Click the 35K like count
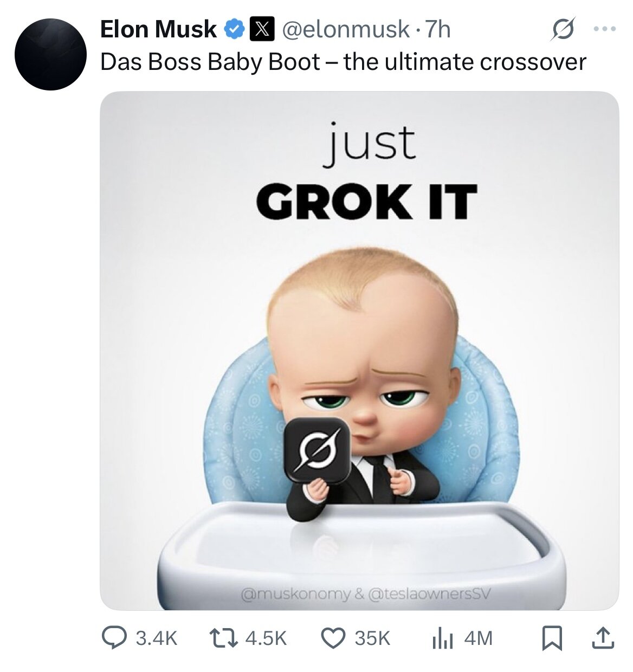This screenshot has height=672, width=633. click(372, 638)
